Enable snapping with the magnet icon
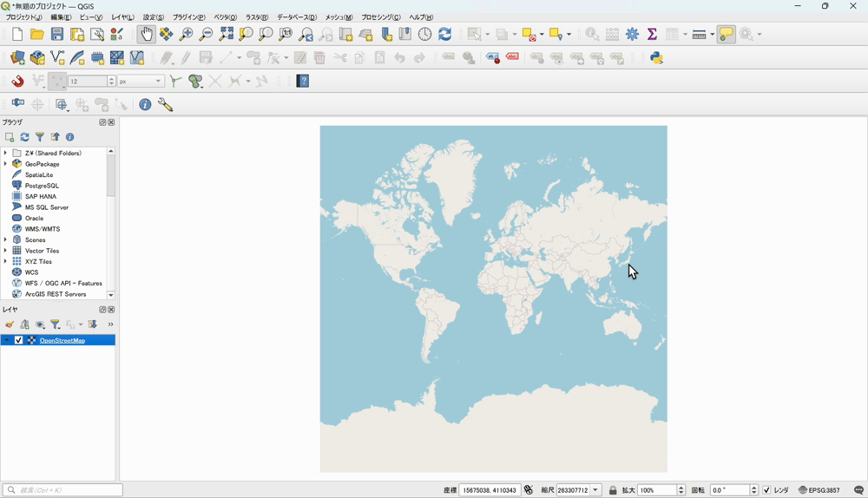Image resolution: width=868 pixels, height=498 pixels. (17, 82)
